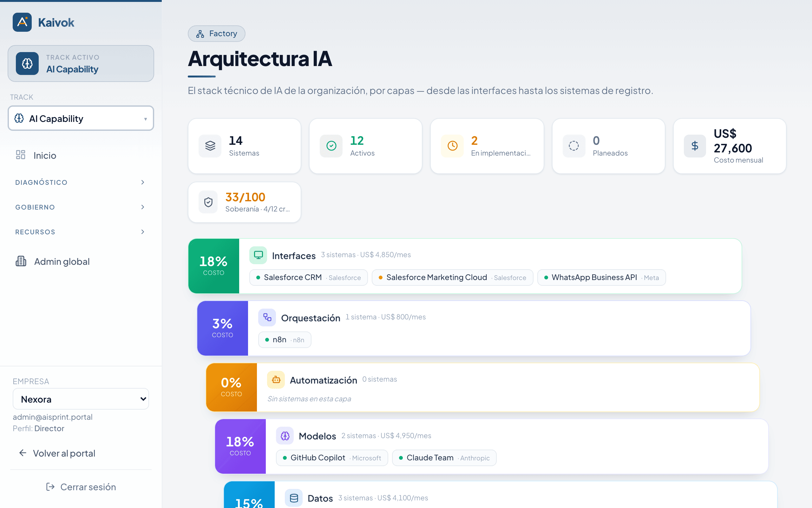Click the purple 18% COSTO Modelos block
This screenshot has width=812, height=508.
(240, 446)
